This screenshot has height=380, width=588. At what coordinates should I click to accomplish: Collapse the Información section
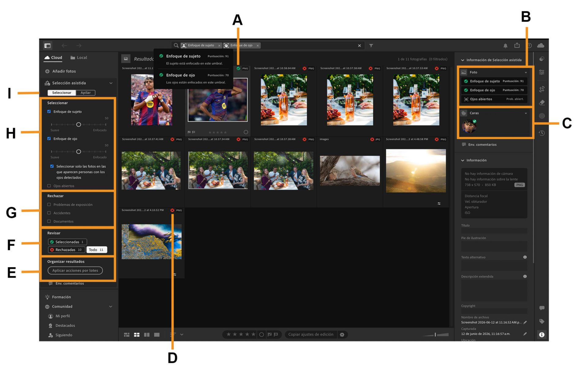point(463,160)
